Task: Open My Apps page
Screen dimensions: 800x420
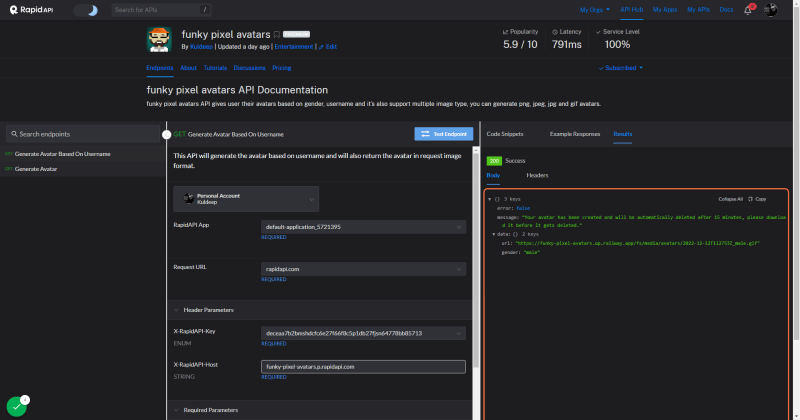Action: coord(665,10)
